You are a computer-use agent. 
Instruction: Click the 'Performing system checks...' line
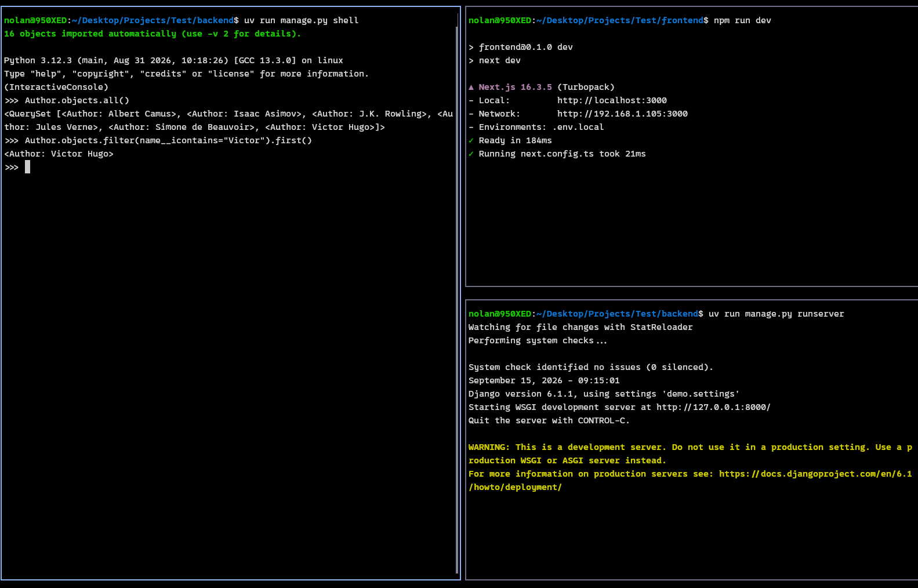[538, 340]
